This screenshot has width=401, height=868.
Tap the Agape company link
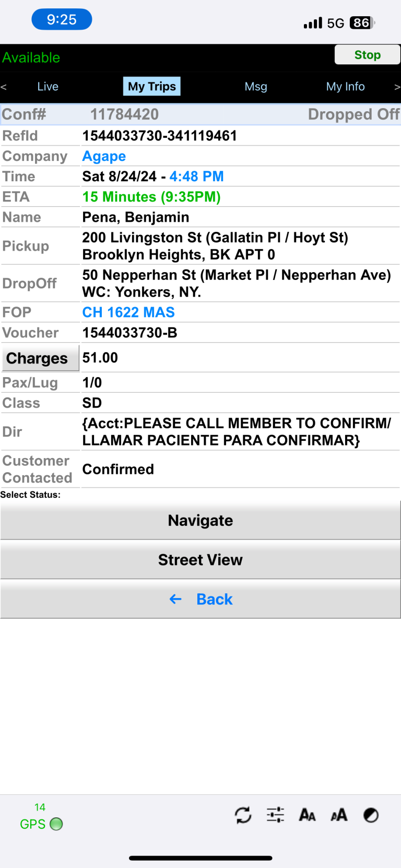tap(104, 156)
